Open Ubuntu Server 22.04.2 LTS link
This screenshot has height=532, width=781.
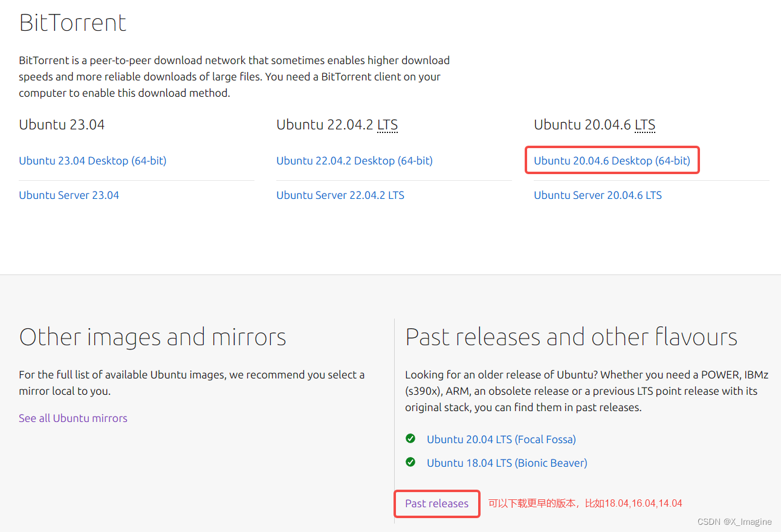click(x=340, y=195)
